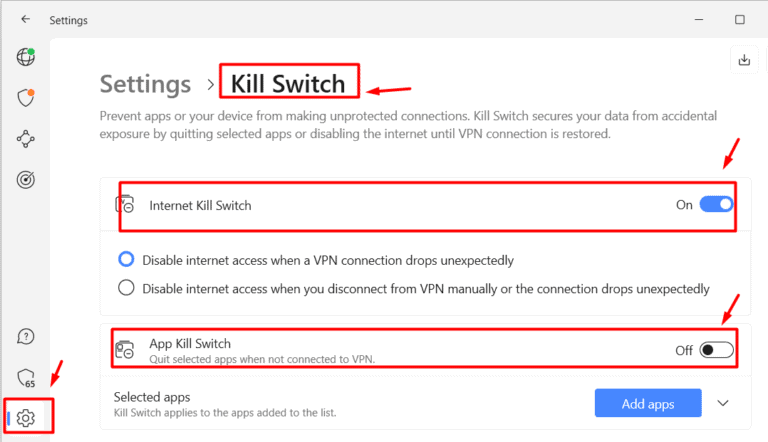Viewport: 768px width, 442px height.
Task: Click the download icon at top right
Action: [743, 60]
